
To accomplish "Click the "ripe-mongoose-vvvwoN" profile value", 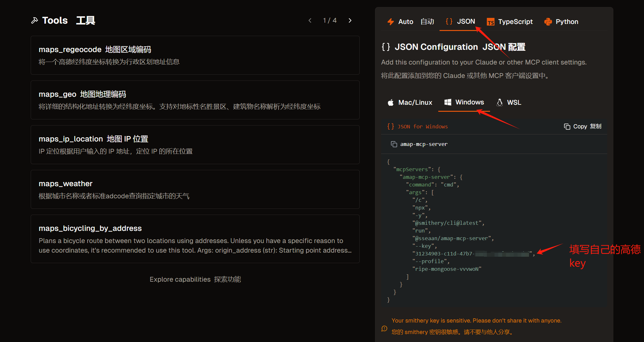I will pos(447,269).
